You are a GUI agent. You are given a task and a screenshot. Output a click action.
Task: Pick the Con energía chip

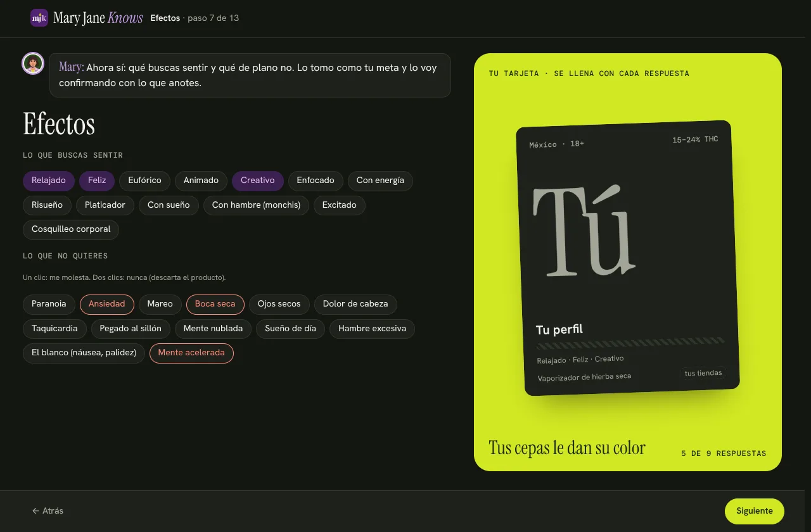380,180
